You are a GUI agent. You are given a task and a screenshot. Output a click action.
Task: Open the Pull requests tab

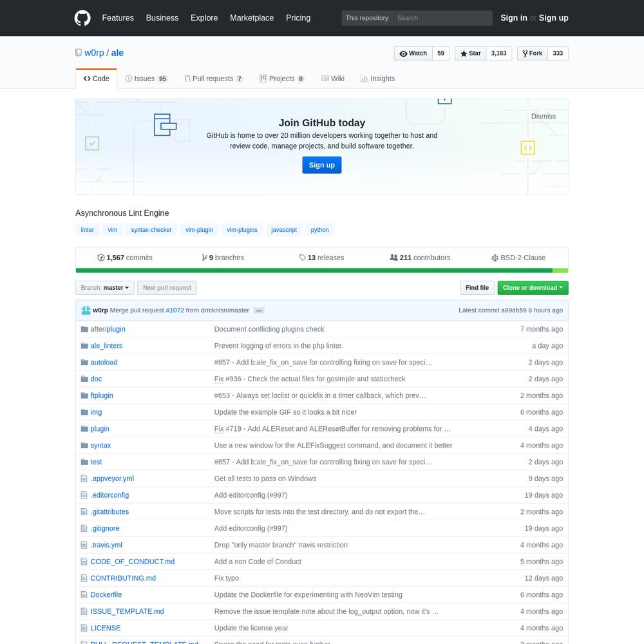214,79
